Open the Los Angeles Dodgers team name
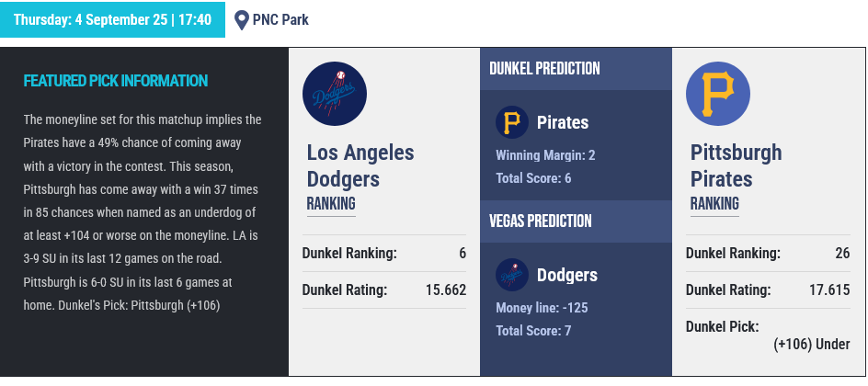This screenshot has height=386, width=868. tap(360, 166)
